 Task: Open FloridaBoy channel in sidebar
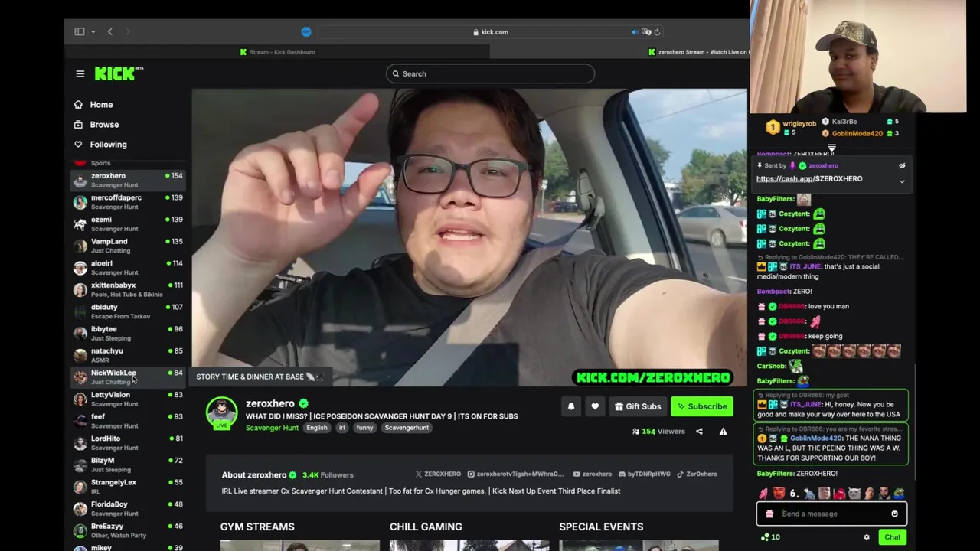[128, 508]
